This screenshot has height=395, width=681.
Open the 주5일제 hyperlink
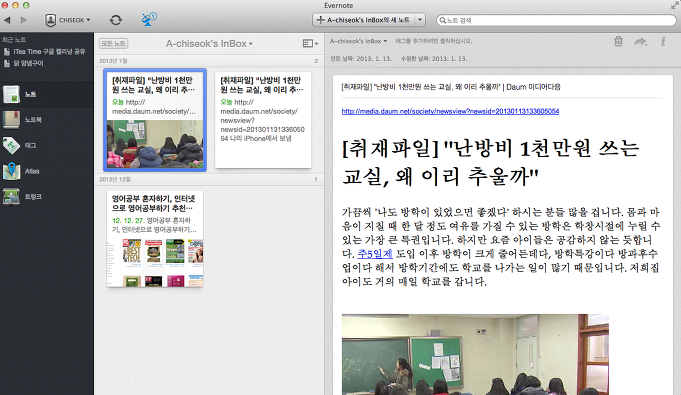point(375,254)
